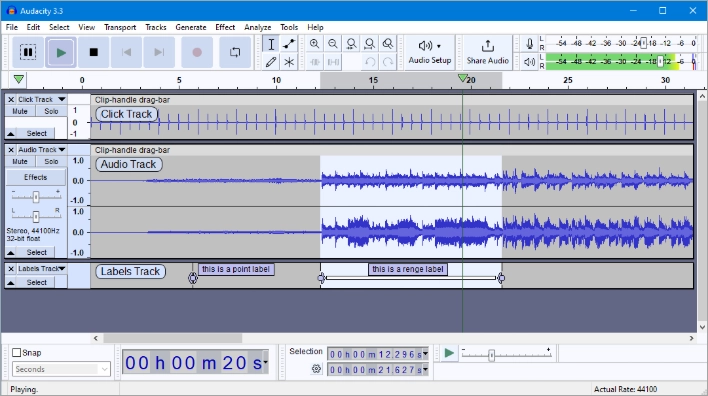Open the Transport menu
Image resolution: width=708 pixels, height=396 pixels.
point(120,27)
